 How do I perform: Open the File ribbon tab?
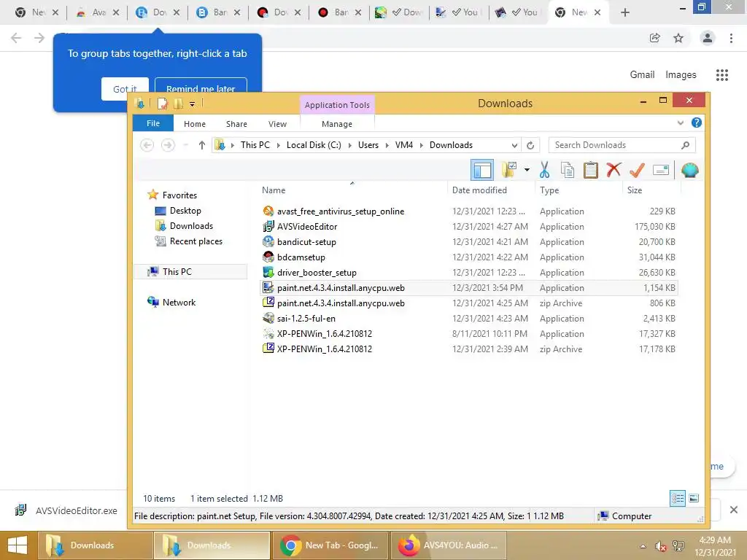click(x=153, y=123)
